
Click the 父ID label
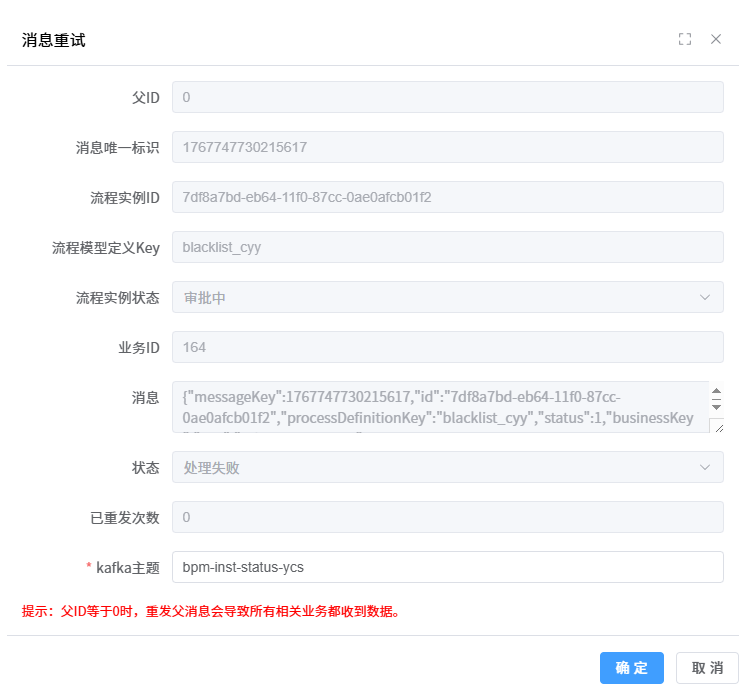click(146, 97)
